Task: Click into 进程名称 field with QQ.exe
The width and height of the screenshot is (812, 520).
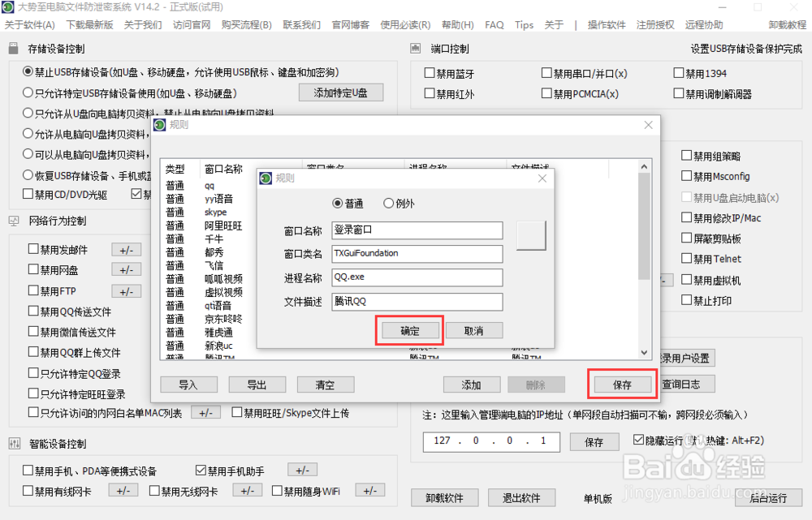Action: (x=417, y=277)
